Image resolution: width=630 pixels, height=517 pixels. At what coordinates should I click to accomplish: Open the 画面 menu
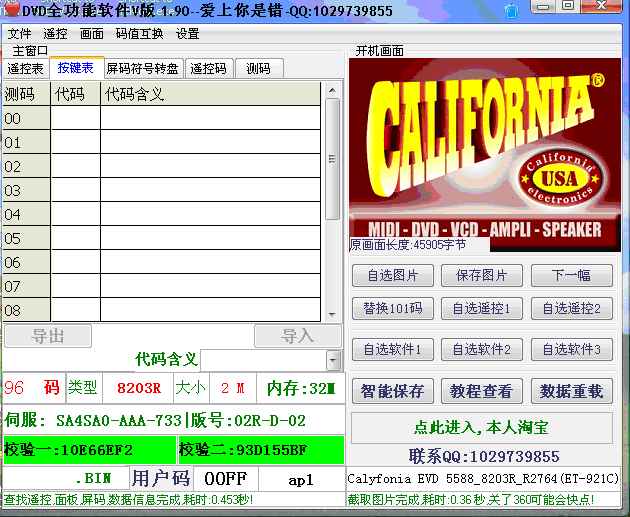point(92,34)
